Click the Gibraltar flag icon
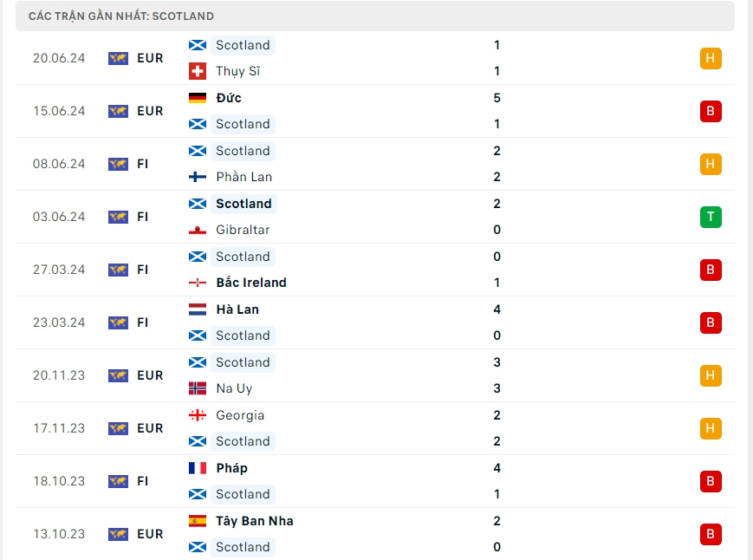Image resolution: width=753 pixels, height=560 pixels. 198,230
